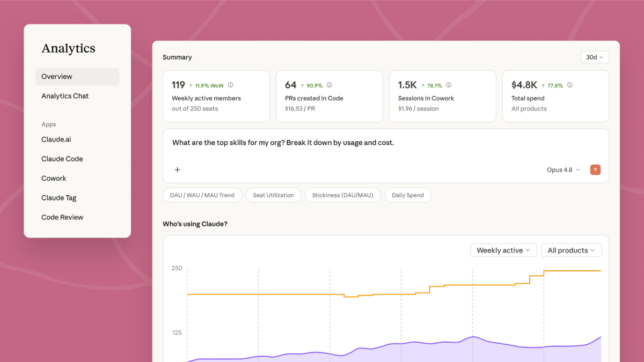The height and width of the screenshot is (362, 644).
Task: Click the Daily Spend suggestion chip
Action: coord(408,195)
